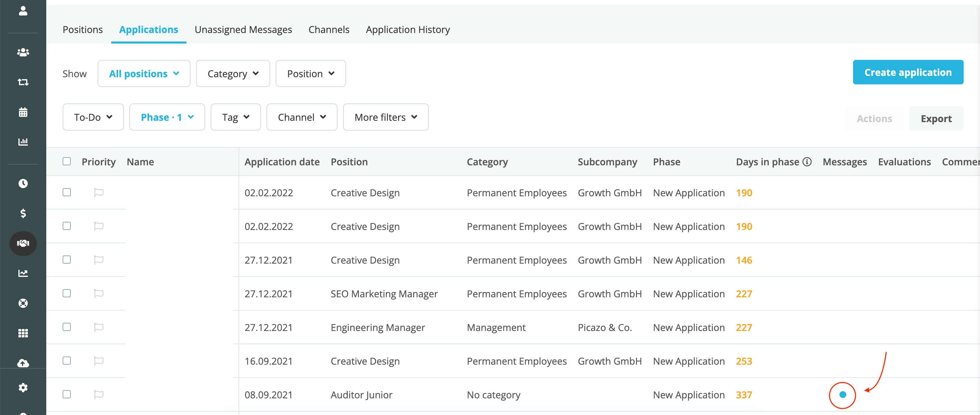980x415 pixels.
Task: Open the lifebuoy help icon
Action: (x=23, y=303)
